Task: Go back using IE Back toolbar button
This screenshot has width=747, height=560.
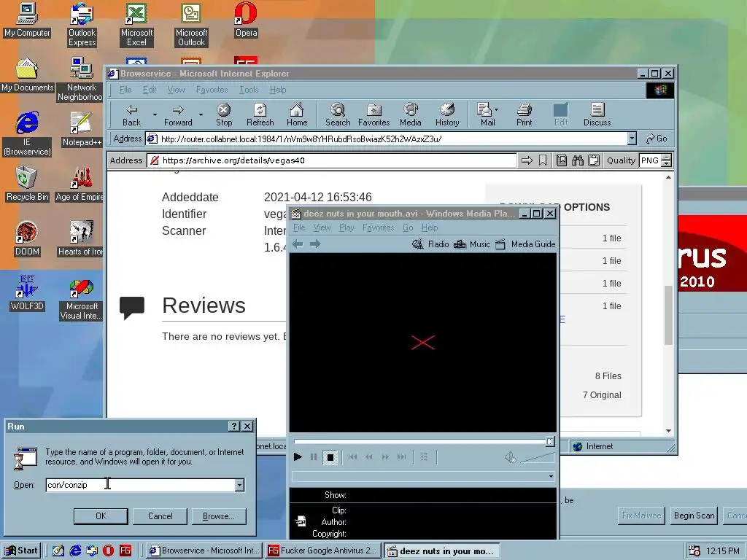Action: click(132, 115)
